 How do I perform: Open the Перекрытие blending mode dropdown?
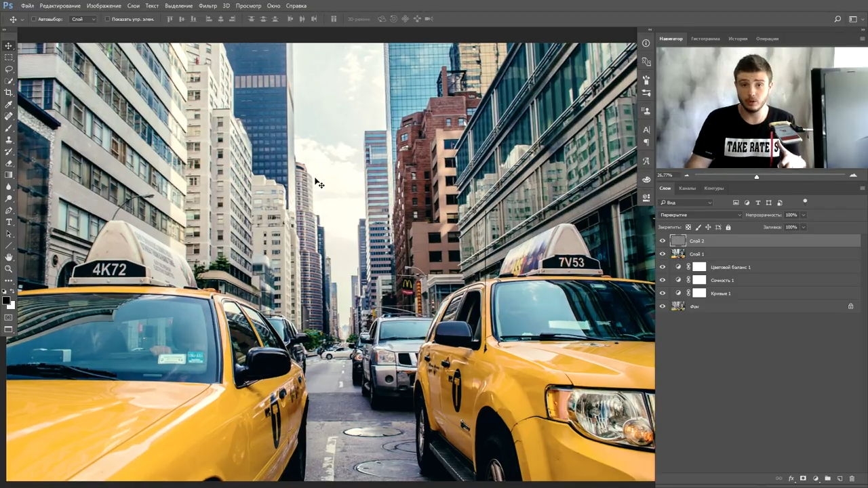point(700,215)
